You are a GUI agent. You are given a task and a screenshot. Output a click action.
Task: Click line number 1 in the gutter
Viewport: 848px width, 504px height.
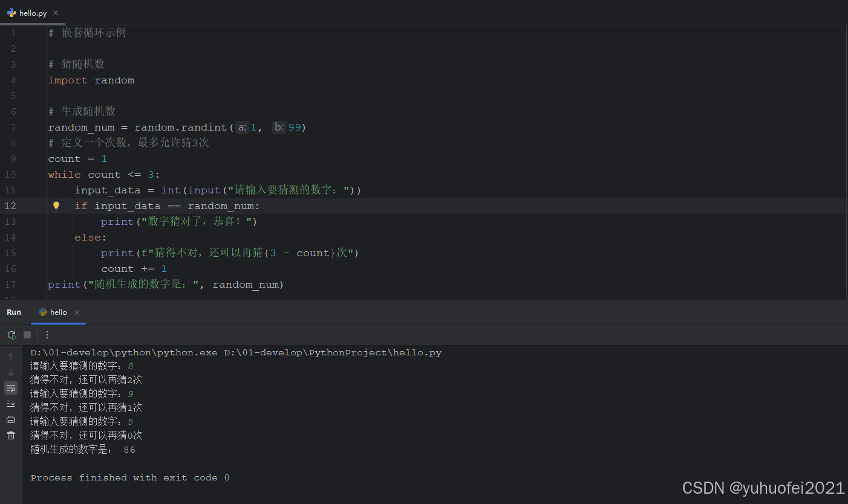13,33
